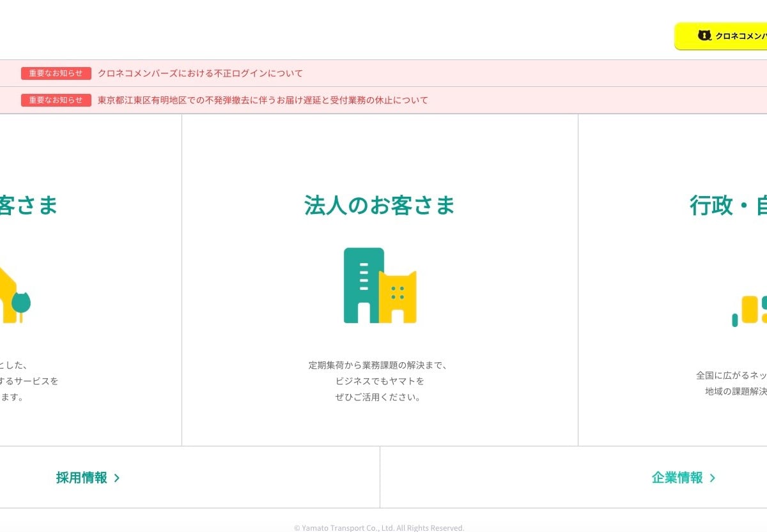The width and height of the screenshot is (767, 532).
Task: Click the description starting with 全国に広がる
Action: click(x=732, y=376)
